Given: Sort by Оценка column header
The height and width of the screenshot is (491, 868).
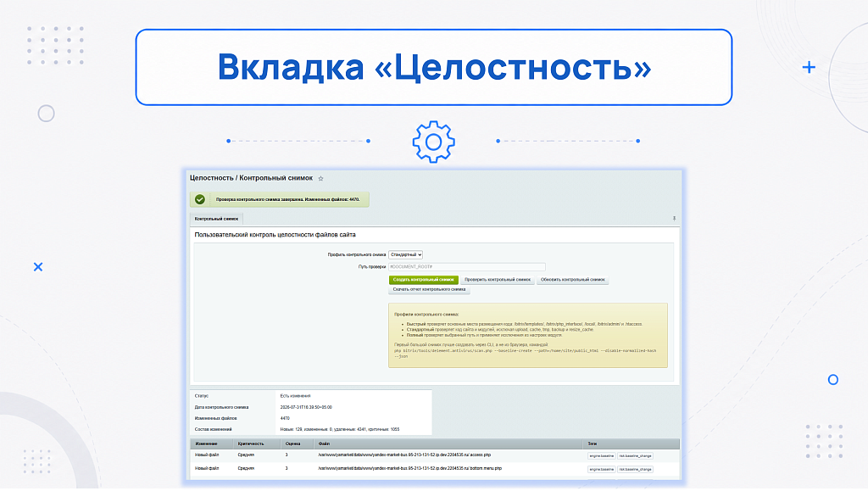Looking at the screenshot, I should tap(292, 444).
